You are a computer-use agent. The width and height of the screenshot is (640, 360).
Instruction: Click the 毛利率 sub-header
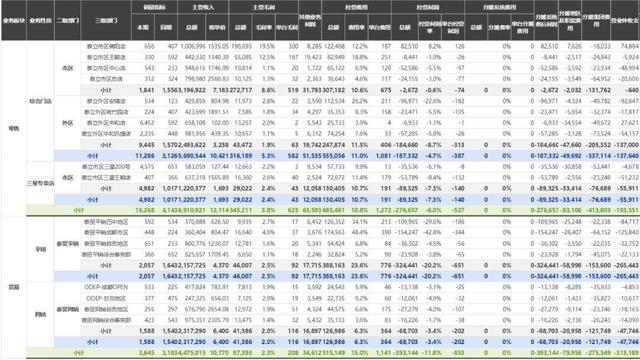click(x=264, y=27)
